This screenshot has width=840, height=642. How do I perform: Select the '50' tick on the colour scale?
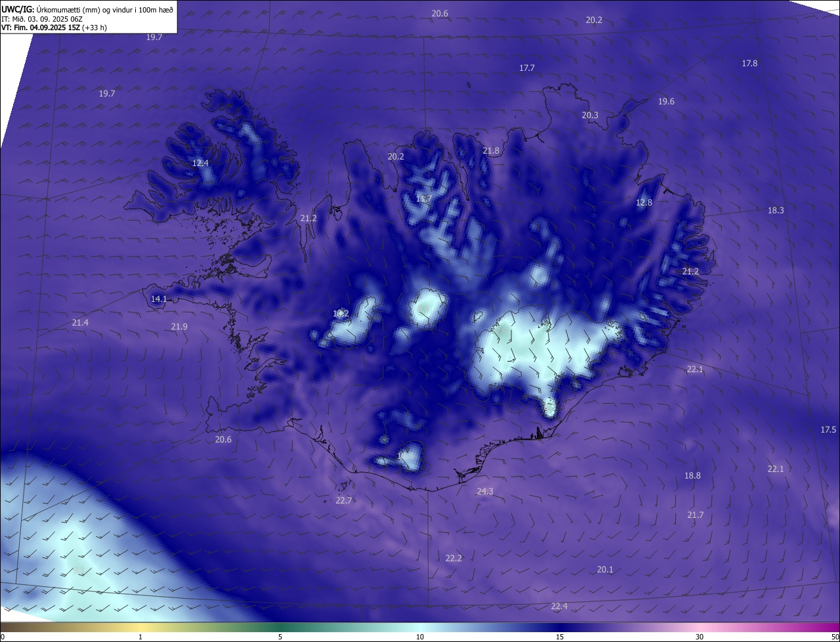[x=835, y=637]
